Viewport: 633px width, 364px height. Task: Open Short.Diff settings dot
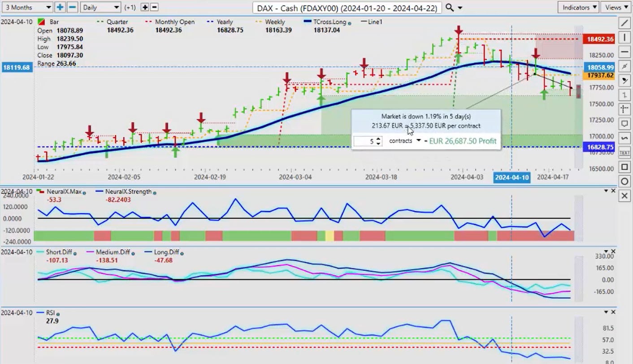pos(75,253)
